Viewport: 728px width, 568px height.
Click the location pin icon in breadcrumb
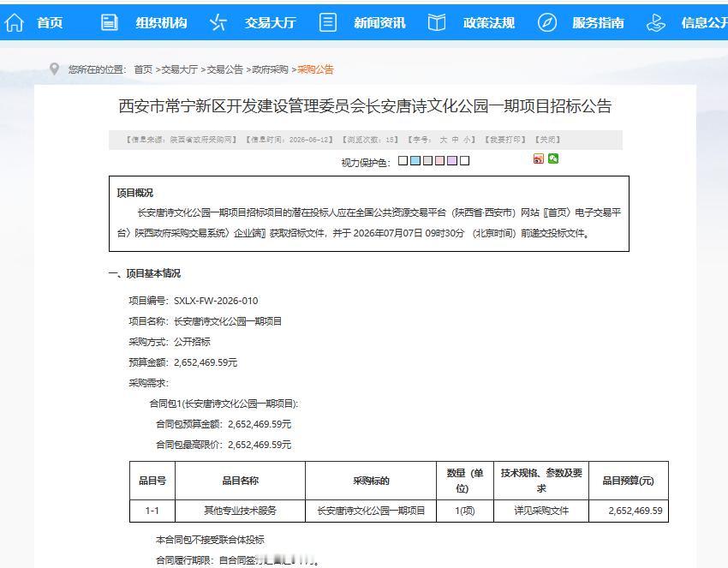[54, 69]
